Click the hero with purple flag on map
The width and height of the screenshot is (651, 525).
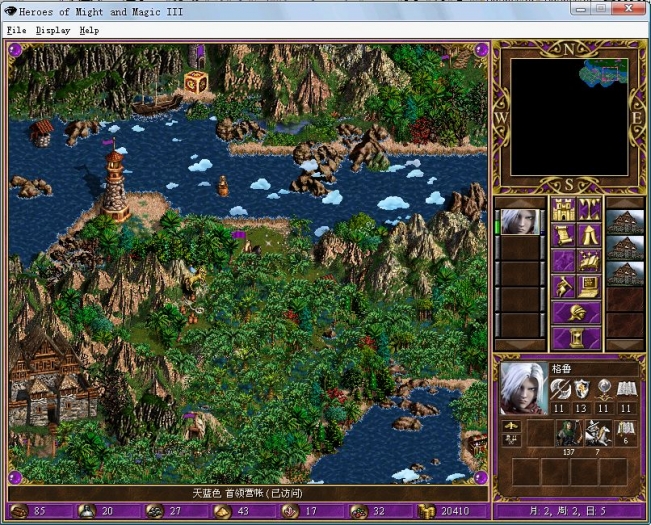tap(249, 243)
